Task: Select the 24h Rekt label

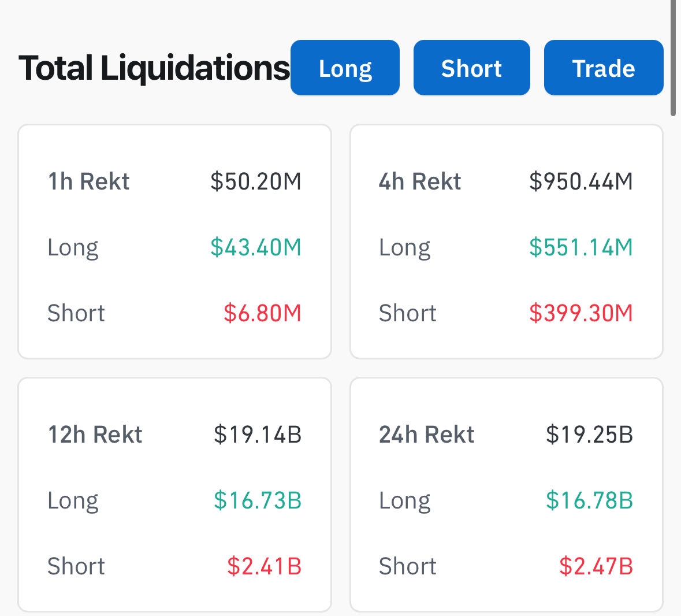Action: pyautogui.click(x=426, y=435)
